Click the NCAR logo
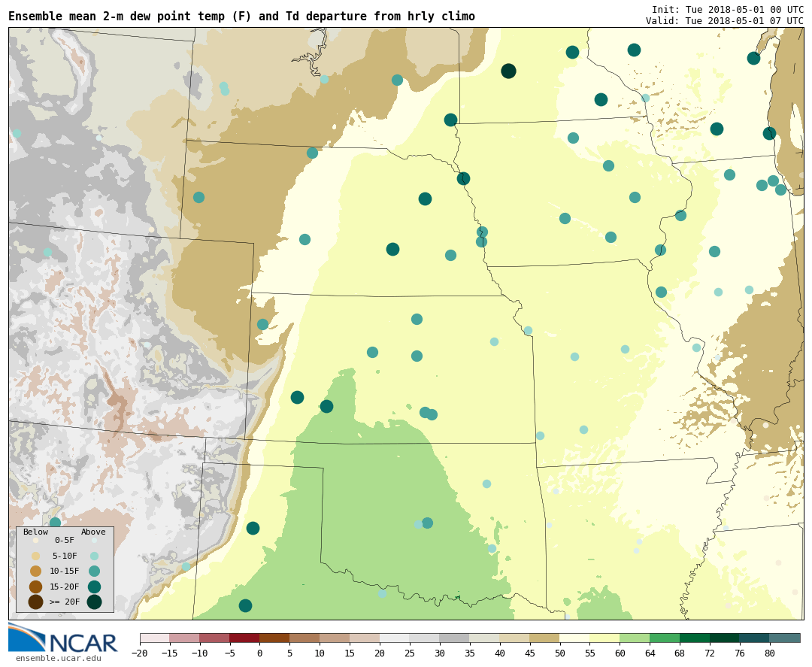The width and height of the screenshot is (812, 667). point(63,638)
